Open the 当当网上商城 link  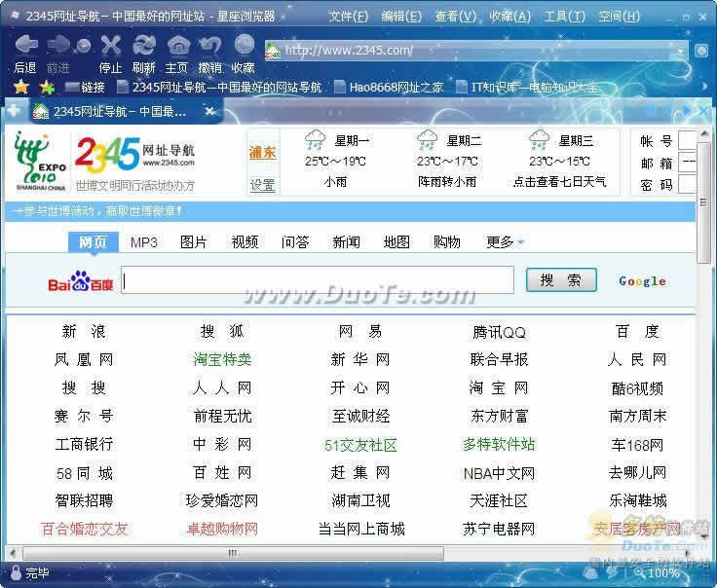[x=361, y=529]
